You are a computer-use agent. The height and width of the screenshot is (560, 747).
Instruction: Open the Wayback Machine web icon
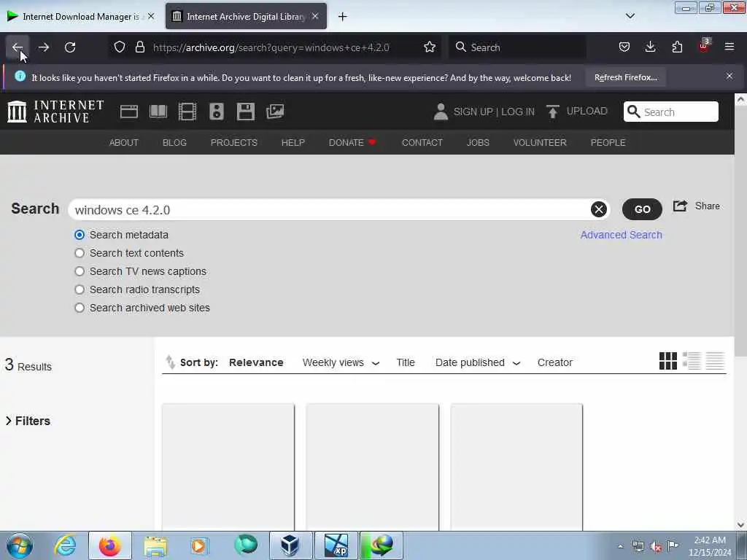coord(129,112)
